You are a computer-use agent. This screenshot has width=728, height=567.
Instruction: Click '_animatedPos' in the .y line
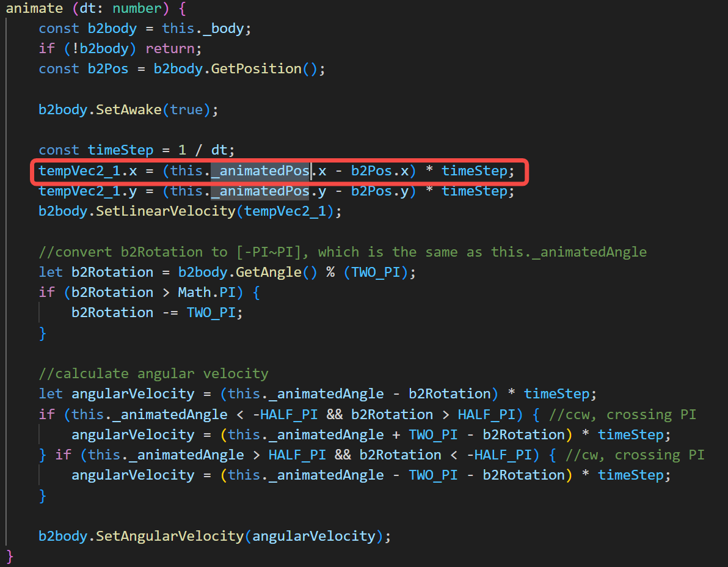pos(260,191)
